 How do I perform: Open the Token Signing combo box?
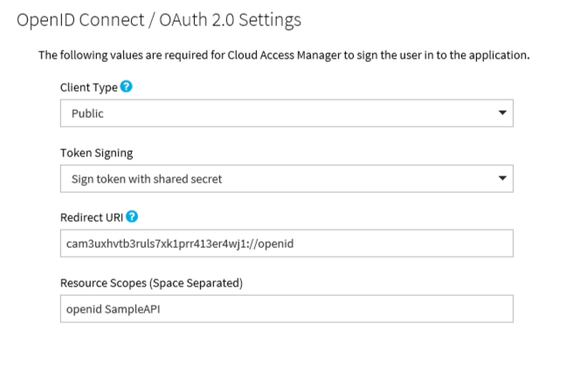click(286, 178)
